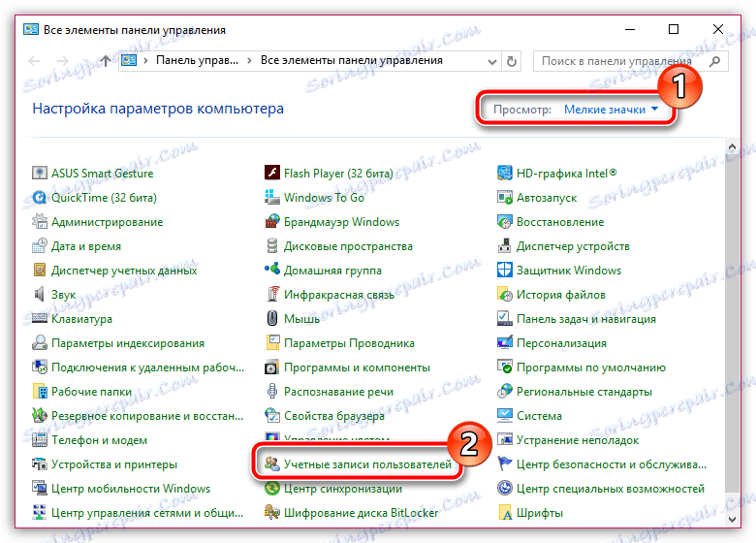
Task: Click the История файлов icon
Action: [x=504, y=294]
